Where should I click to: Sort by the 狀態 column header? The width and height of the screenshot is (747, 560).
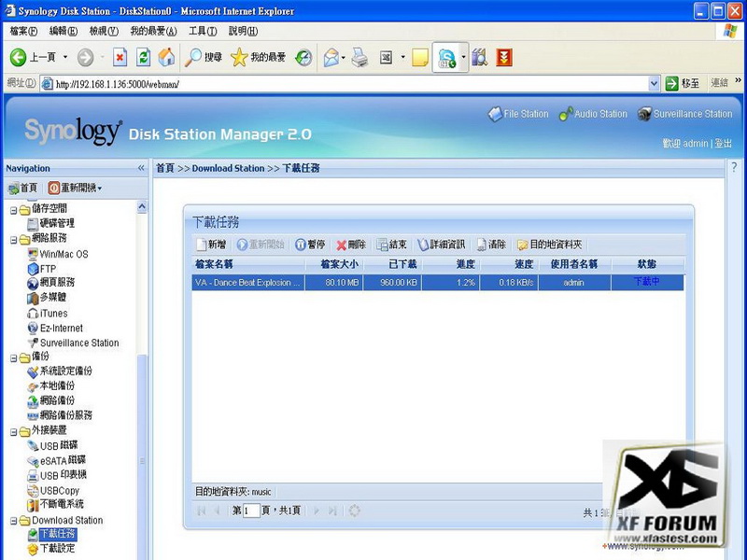pos(647,264)
